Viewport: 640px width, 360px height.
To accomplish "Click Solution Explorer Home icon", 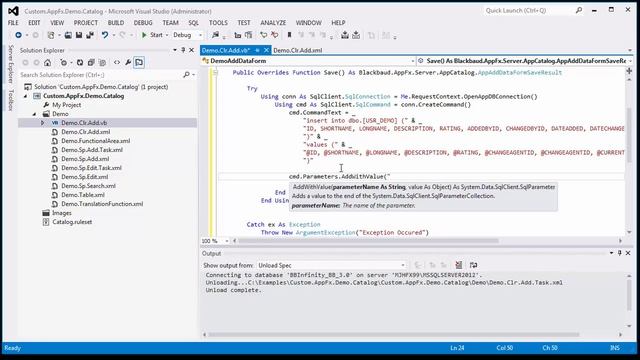I will 48,62.
